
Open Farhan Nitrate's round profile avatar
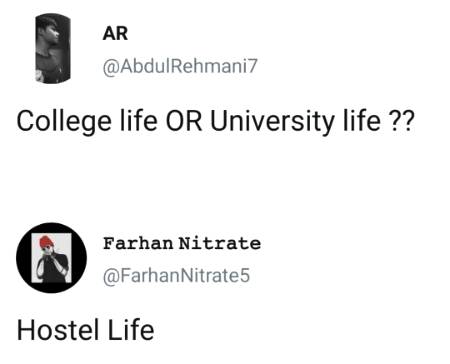pos(51,258)
